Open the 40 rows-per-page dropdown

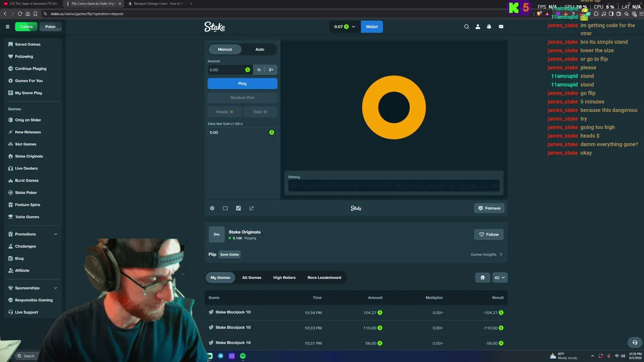[500, 278]
